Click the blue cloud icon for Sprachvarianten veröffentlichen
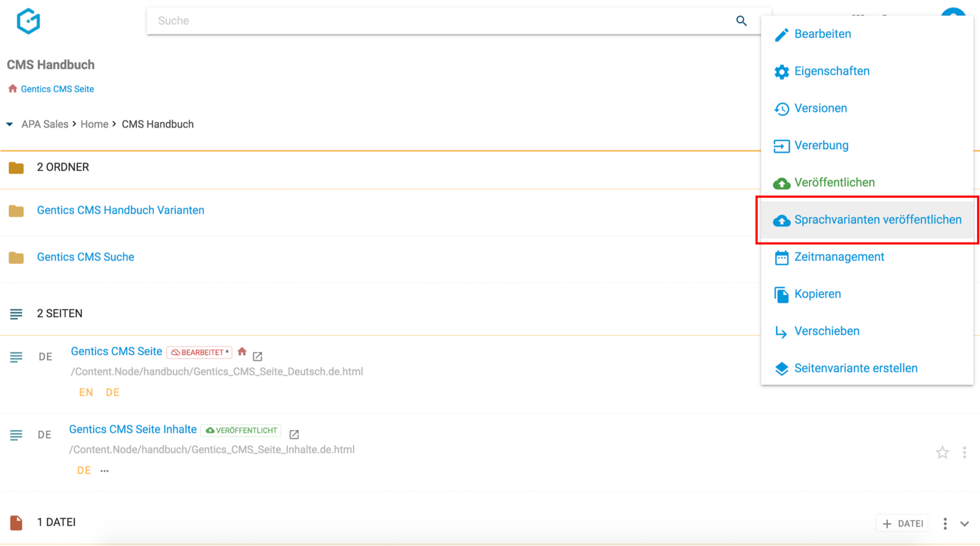980x546 pixels. [781, 220]
